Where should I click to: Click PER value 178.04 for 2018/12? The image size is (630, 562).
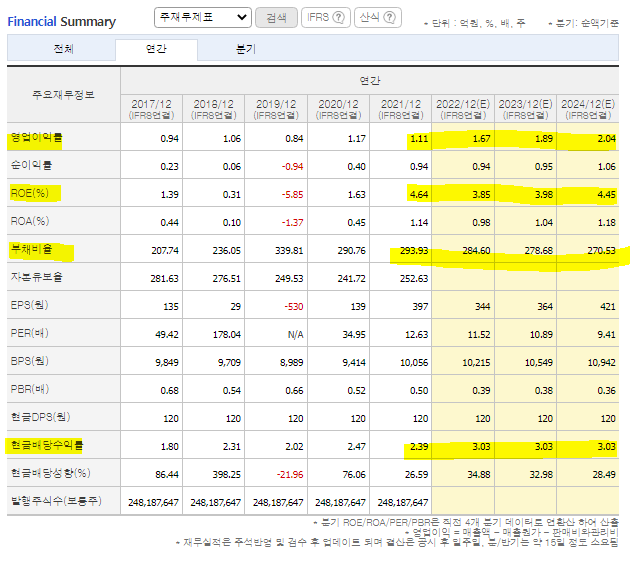point(227,335)
